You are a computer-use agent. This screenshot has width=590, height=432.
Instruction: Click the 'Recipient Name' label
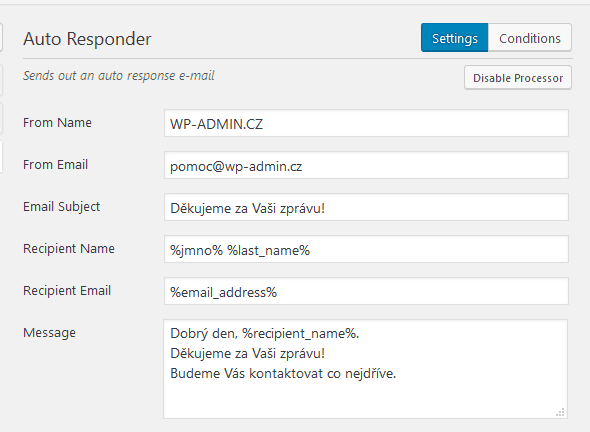pos(69,249)
